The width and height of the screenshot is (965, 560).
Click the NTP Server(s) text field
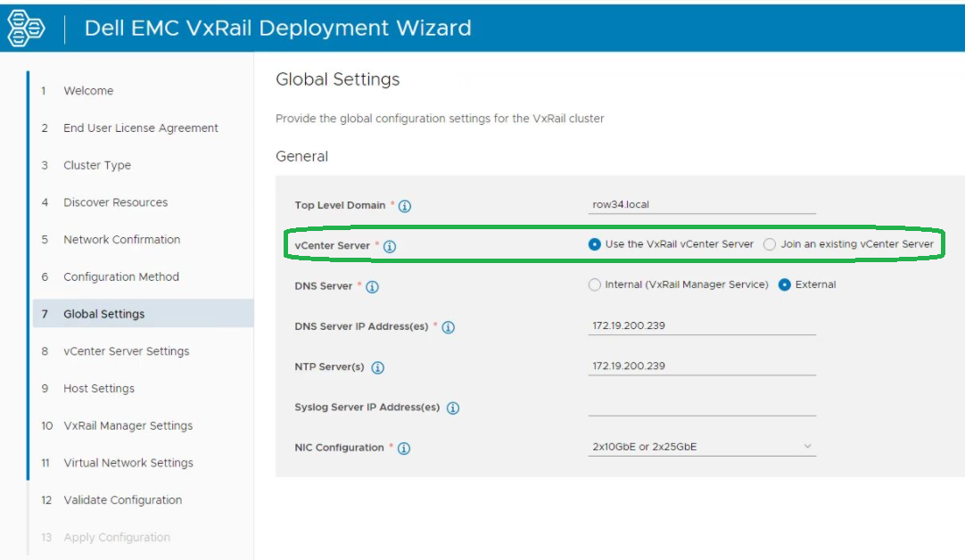pos(702,366)
